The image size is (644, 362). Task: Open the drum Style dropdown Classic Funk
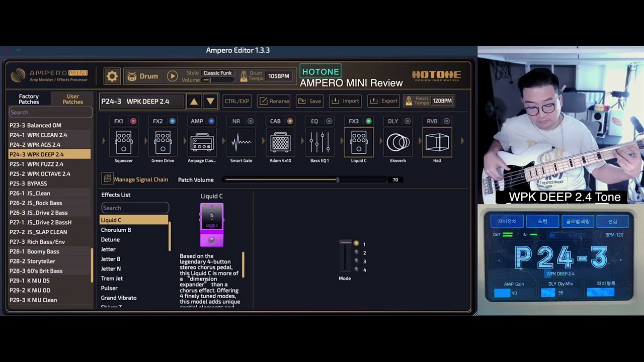pyautogui.click(x=218, y=73)
